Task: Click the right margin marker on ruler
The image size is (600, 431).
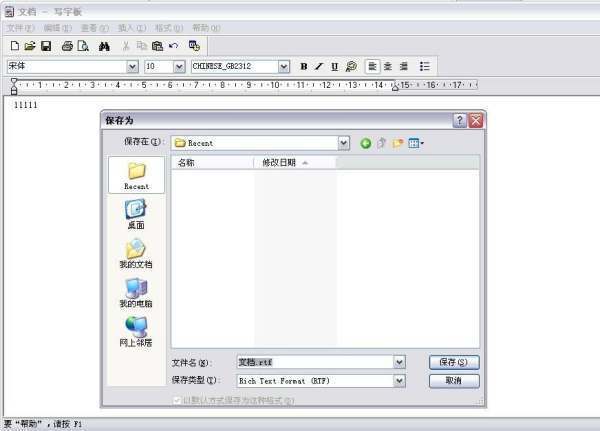Action: click(x=395, y=87)
